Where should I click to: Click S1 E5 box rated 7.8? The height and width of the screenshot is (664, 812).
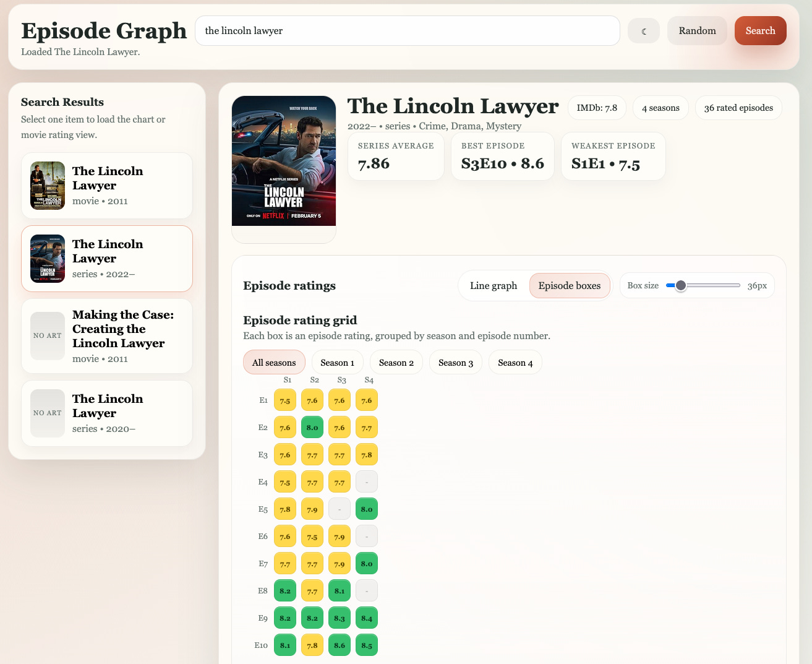[285, 509]
